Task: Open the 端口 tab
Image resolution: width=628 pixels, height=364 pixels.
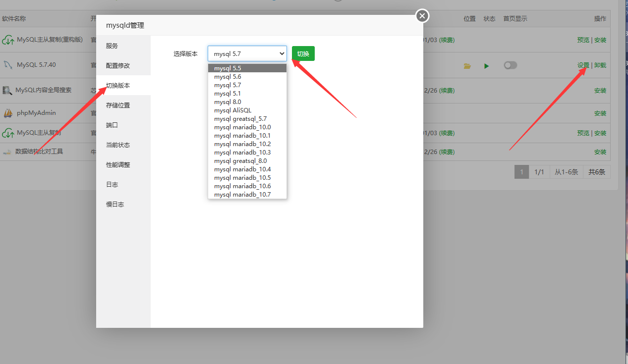Action: tap(123, 125)
